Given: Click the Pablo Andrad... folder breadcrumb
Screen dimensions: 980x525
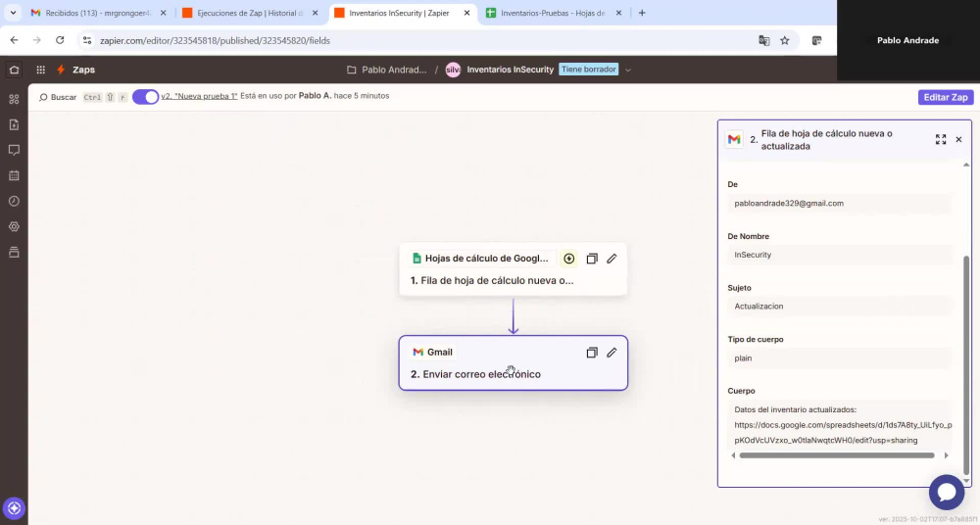Looking at the screenshot, I should [x=394, y=70].
